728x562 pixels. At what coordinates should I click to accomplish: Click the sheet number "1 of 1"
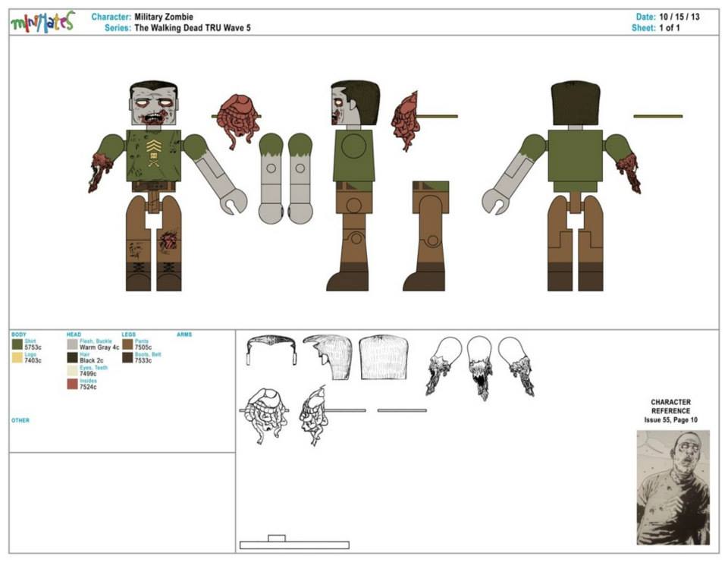[x=670, y=28]
